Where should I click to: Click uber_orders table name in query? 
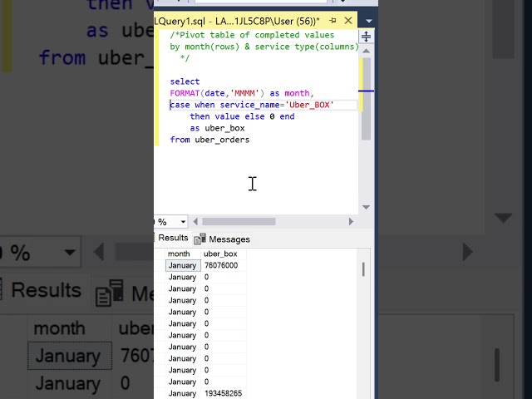(222, 140)
